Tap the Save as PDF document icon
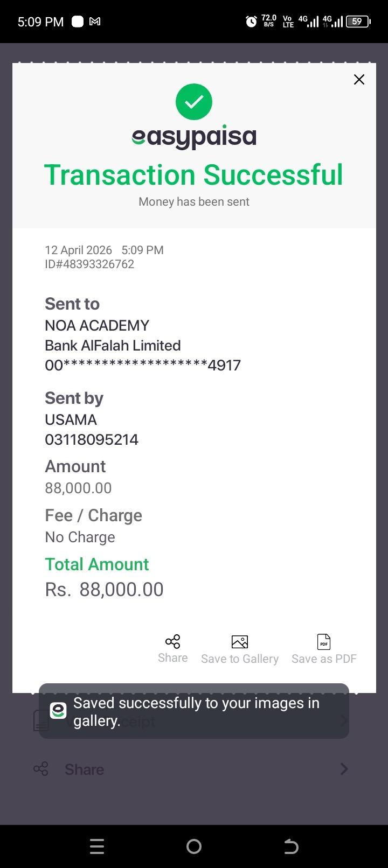 [324, 642]
